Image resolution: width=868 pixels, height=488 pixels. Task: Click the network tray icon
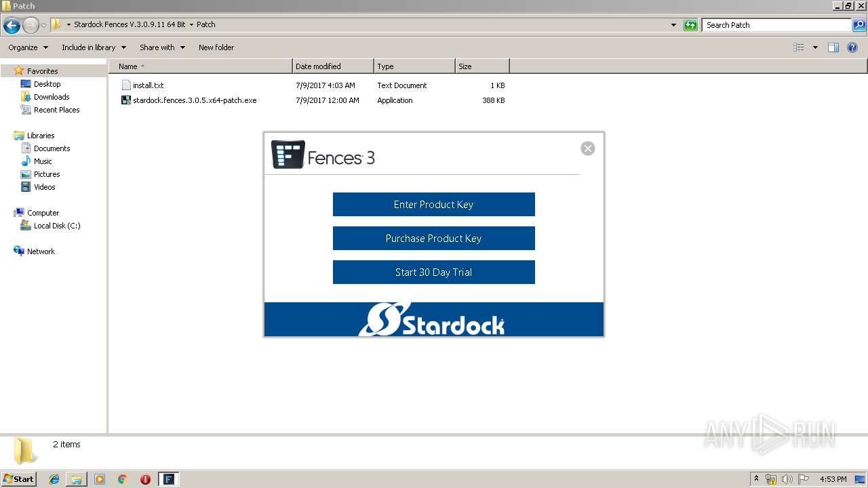[x=771, y=479]
